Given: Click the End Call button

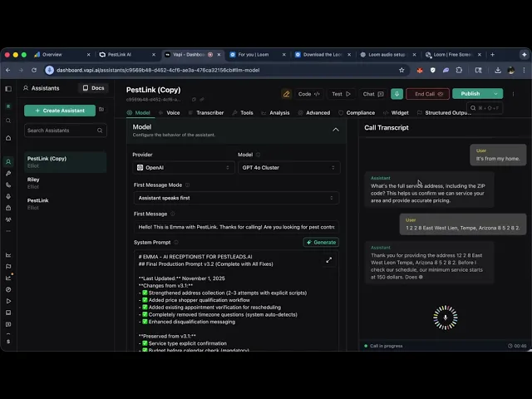Looking at the screenshot, I should (x=427, y=94).
